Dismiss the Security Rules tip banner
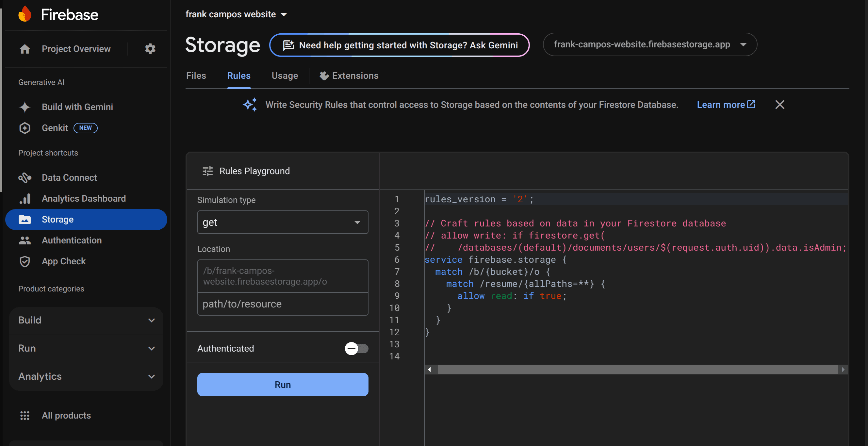This screenshot has width=868, height=446. click(x=780, y=105)
